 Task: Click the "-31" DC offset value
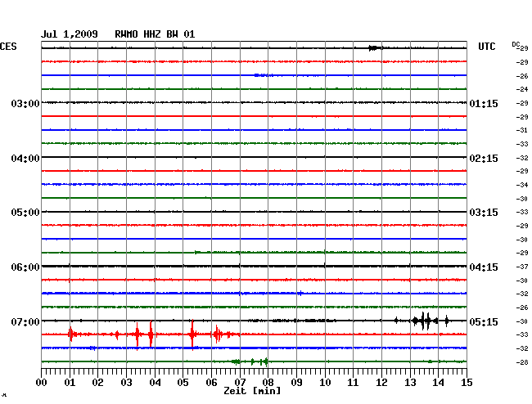pos(522,130)
